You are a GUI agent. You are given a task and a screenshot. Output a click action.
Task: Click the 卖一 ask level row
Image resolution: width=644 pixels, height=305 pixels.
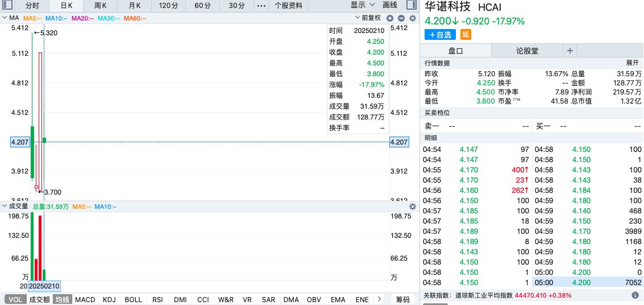tap(476, 126)
